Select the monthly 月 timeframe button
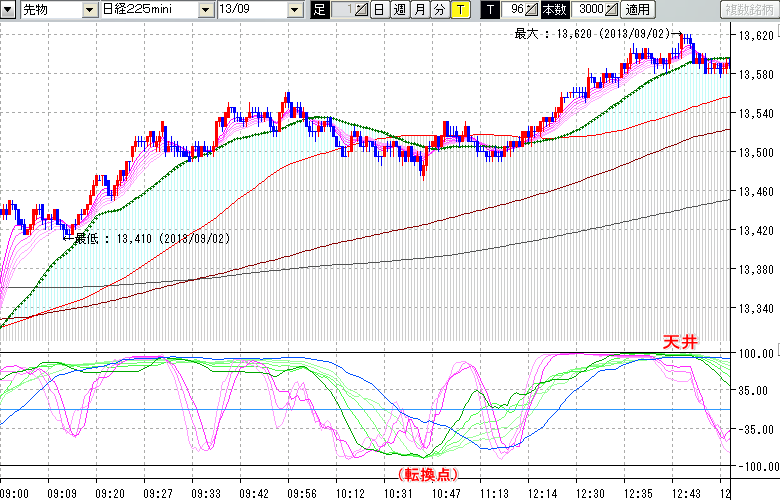The image size is (780, 500). [419, 9]
